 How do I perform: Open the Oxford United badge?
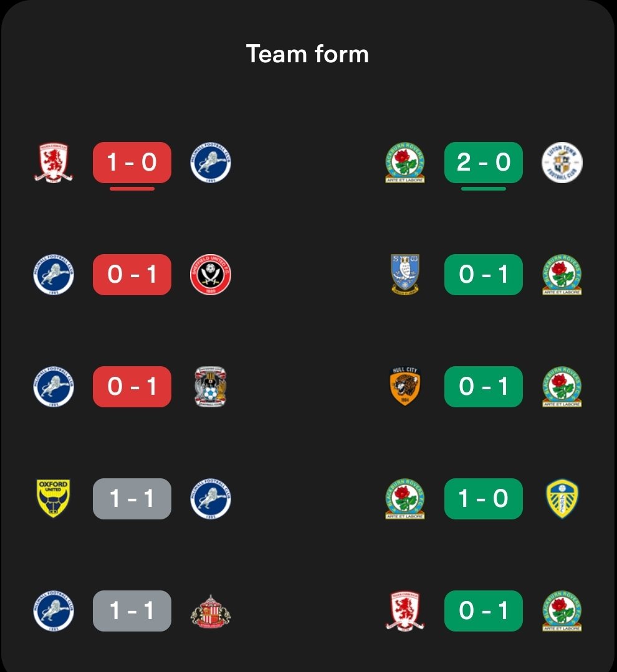click(x=54, y=499)
